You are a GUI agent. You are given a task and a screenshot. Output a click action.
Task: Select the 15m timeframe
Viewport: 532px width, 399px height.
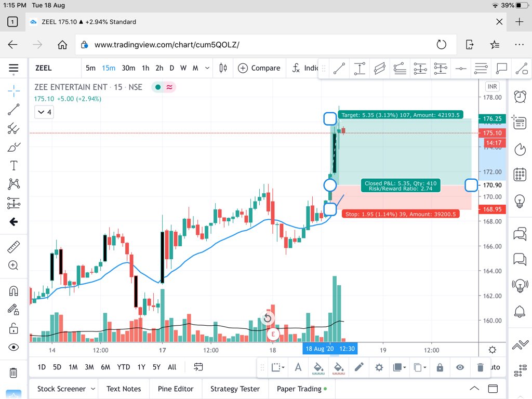coord(109,68)
